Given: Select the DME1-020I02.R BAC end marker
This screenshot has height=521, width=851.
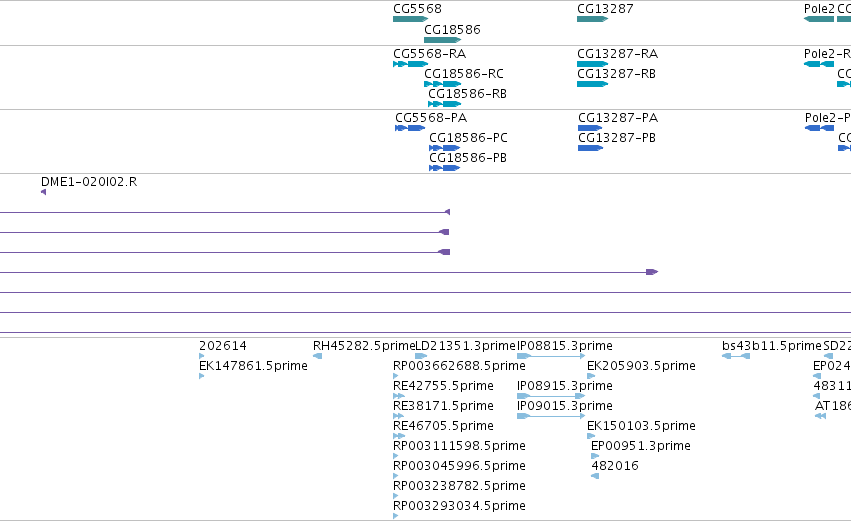Looking at the screenshot, I should pos(43,192).
